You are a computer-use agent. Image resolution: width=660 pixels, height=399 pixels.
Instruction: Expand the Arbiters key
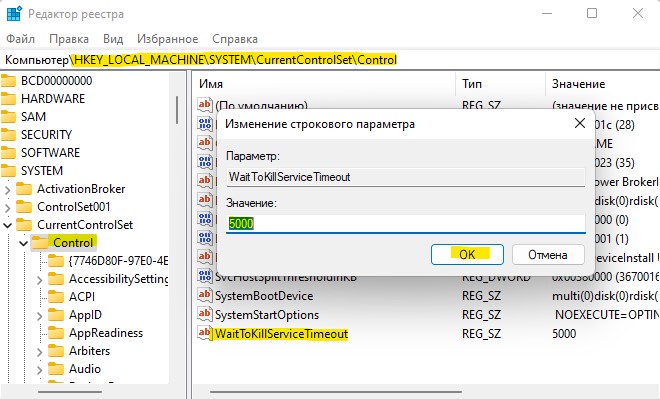coord(40,351)
